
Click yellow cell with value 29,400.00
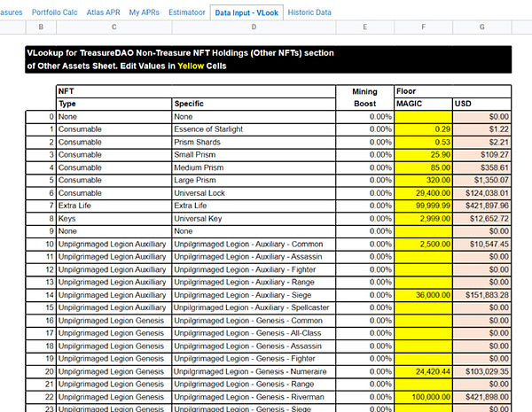(x=423, y=192)
